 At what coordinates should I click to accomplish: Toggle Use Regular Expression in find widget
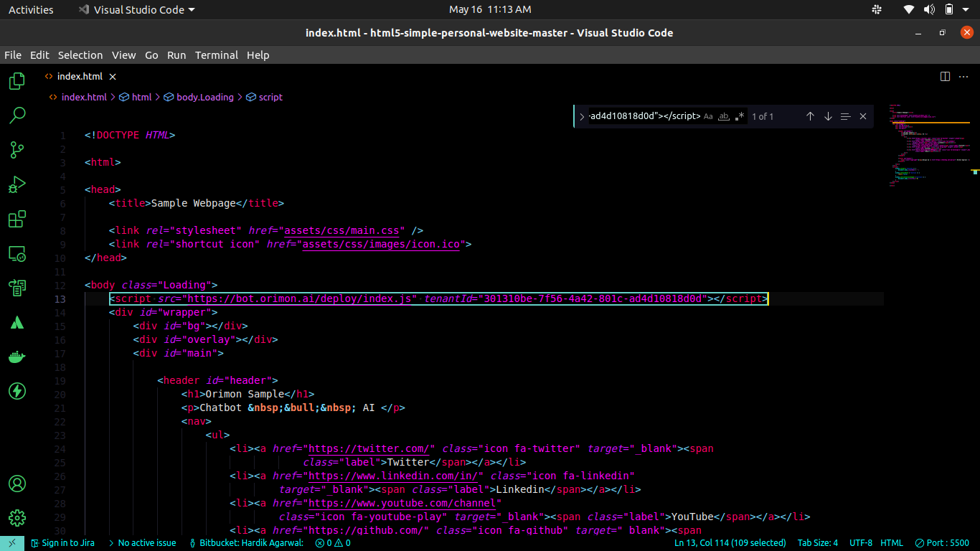click(x=740, y=116)
